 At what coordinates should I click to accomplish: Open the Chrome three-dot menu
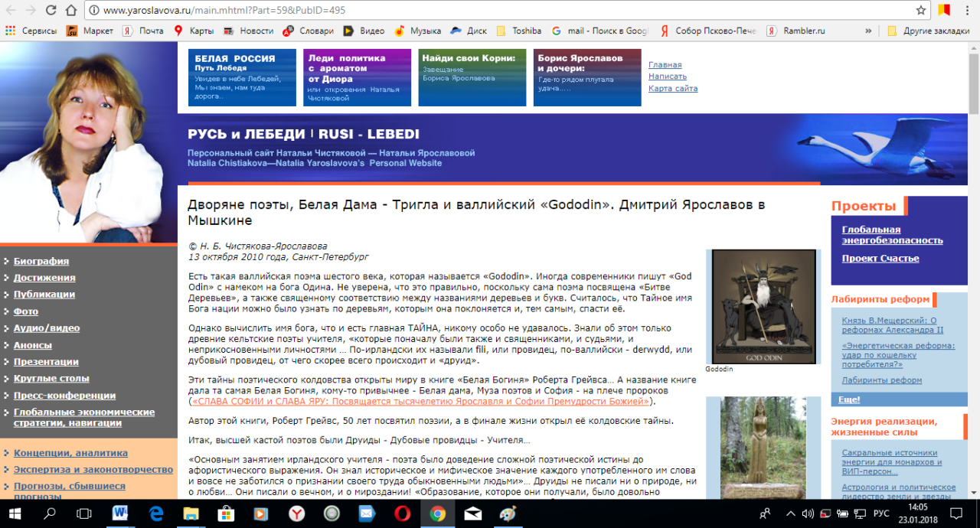click(969, 11)
